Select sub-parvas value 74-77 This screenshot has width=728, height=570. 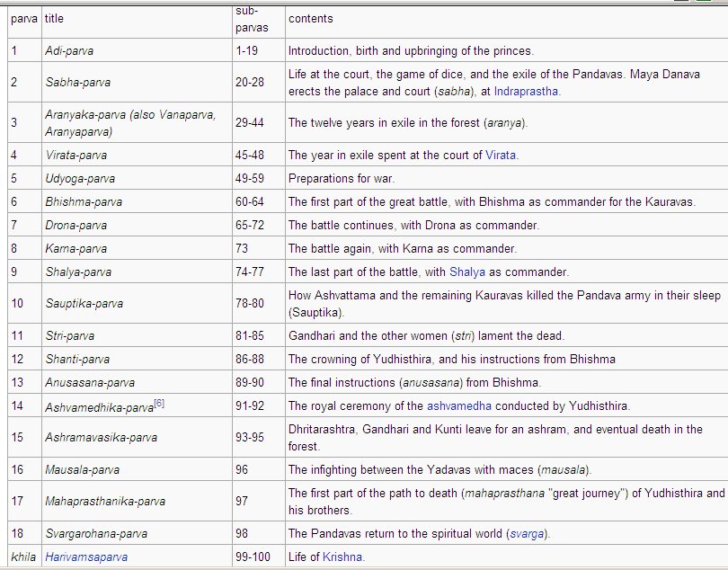(249, 272)
